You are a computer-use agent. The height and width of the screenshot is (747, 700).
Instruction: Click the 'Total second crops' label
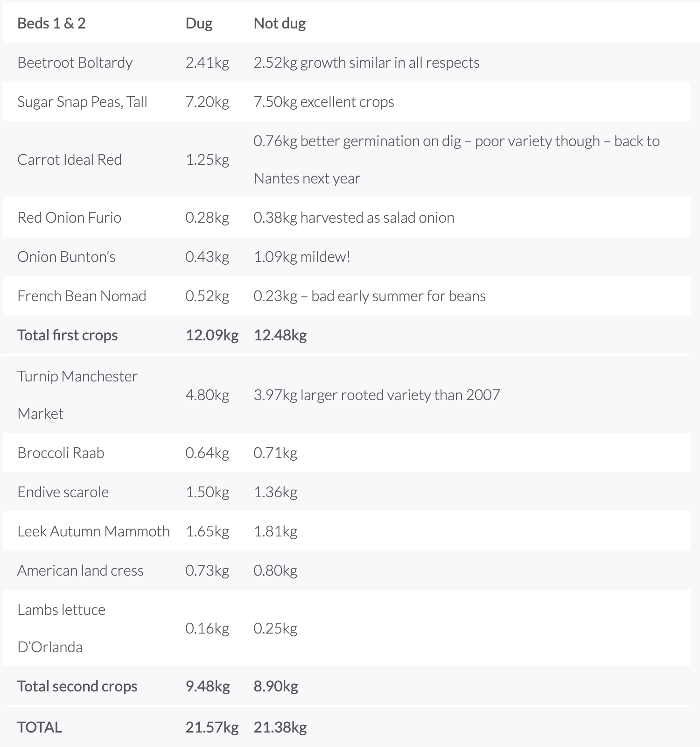tap(77, 686)
